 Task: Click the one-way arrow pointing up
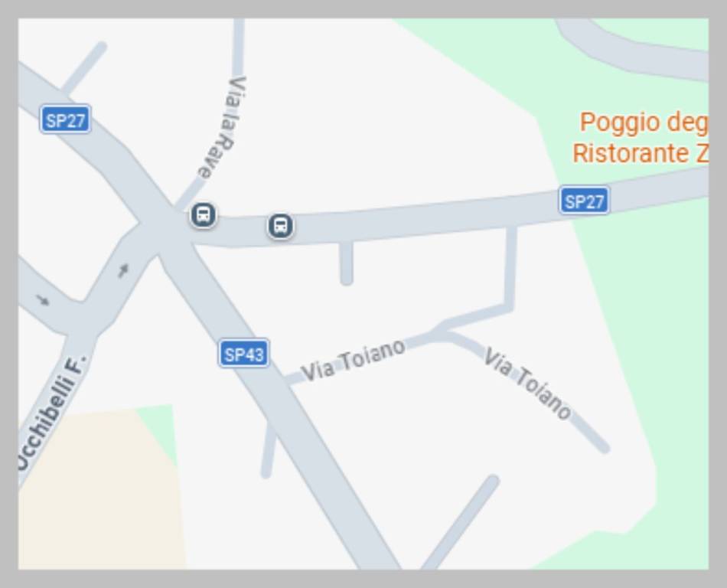point(123,270)
